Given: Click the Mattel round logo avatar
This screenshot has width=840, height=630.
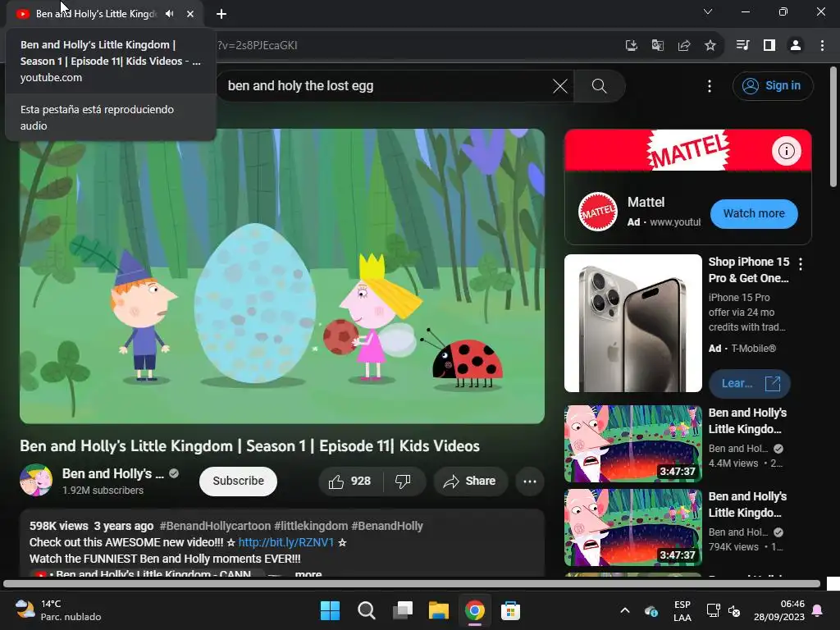Looking at the screenshot, I should pyautogui.click(x=598, y=212).
